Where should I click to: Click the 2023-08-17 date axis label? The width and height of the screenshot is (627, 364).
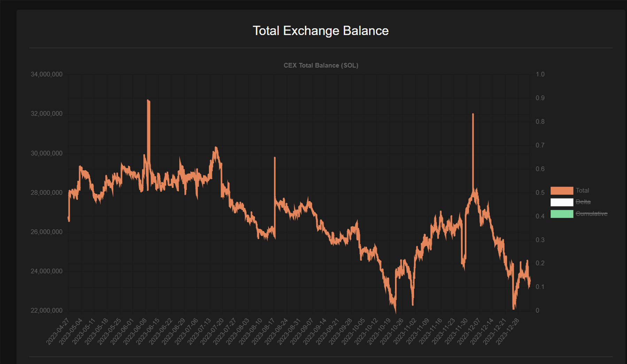point(263,331)
